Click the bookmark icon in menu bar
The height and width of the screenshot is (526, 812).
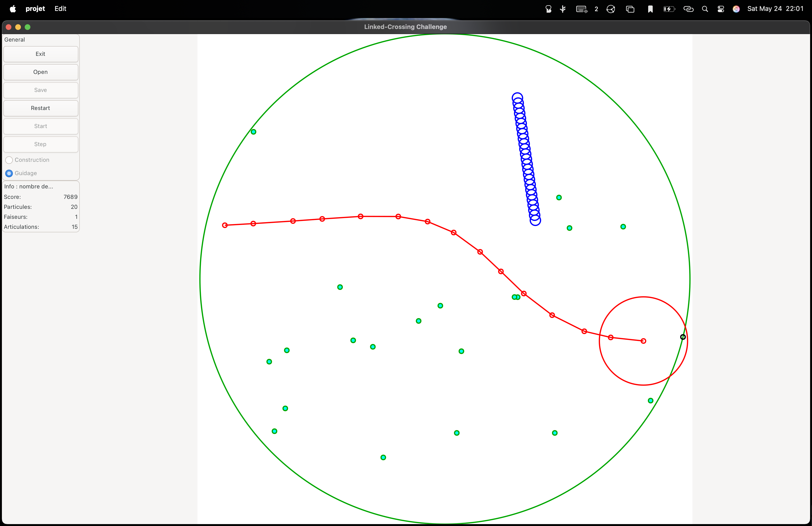tap(650, 9)
